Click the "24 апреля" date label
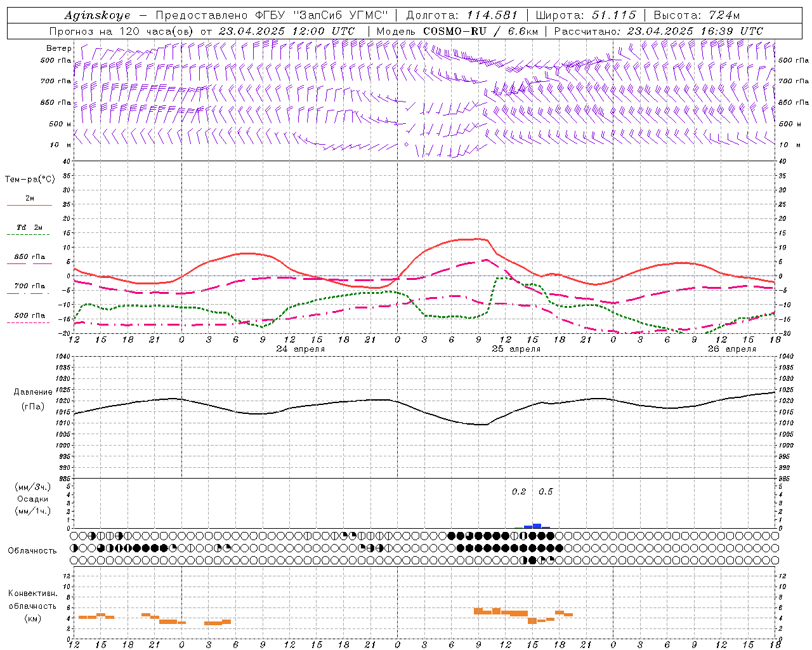Viewport: 812px width, 650px height. pos(301,349)
